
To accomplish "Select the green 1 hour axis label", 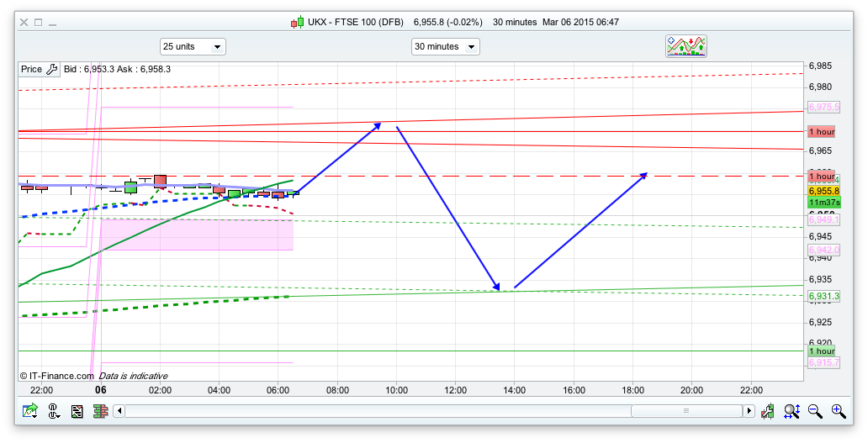I will [x=821, y=351].
